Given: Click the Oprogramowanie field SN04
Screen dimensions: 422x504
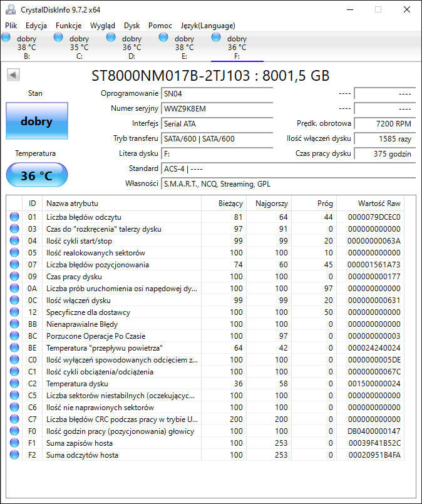Looking at the screenshot, I should click(x=217, y=93).
